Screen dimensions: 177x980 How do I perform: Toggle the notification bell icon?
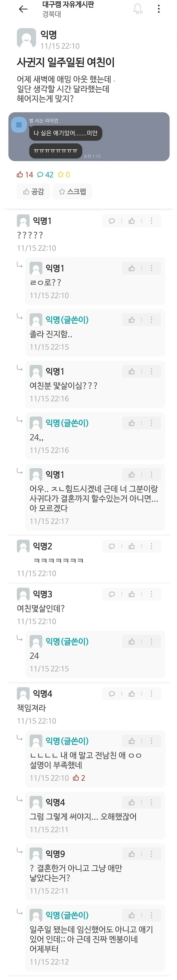(x=138, y=9)
